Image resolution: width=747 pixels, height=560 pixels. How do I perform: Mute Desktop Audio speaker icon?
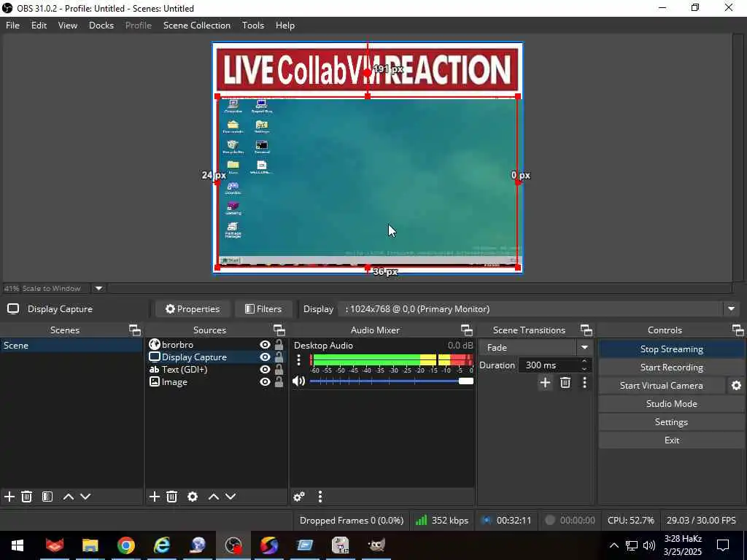(298, 381)
